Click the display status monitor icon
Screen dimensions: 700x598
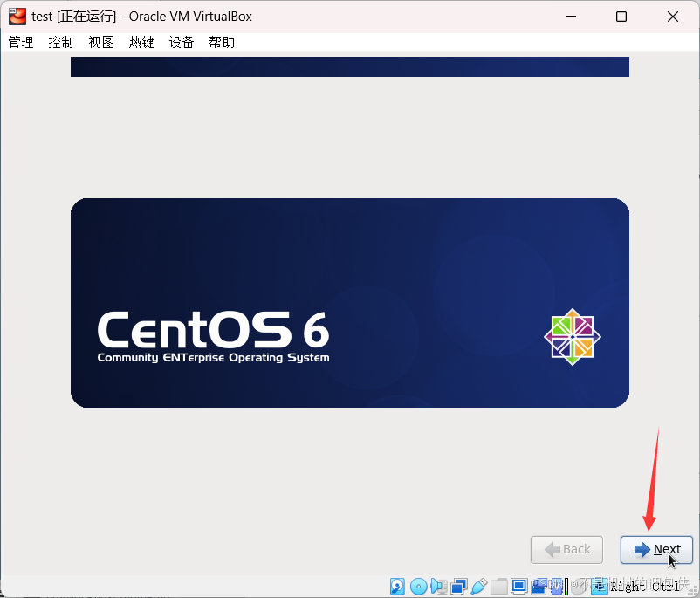coord(519,586)
